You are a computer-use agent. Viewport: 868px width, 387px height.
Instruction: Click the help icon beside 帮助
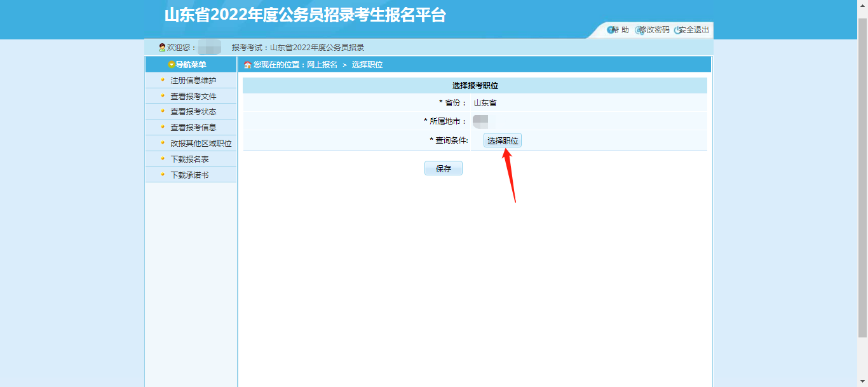(611, 30)
